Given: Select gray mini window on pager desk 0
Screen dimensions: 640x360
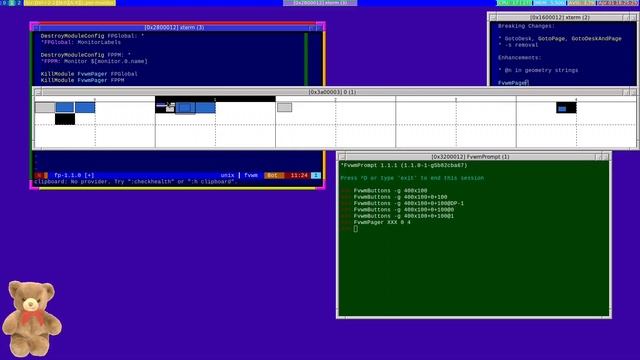Looking at the screenshot, I should tap(45, 108).
